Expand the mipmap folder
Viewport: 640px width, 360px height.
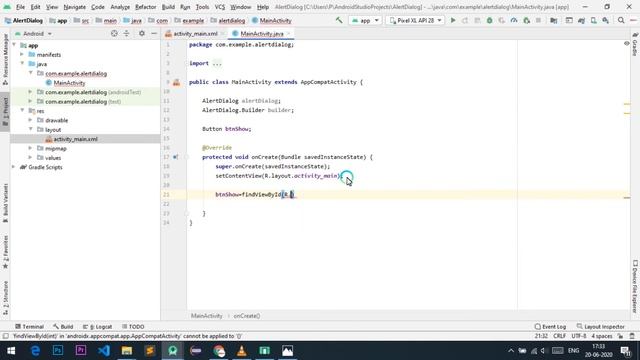pos(30,149)
